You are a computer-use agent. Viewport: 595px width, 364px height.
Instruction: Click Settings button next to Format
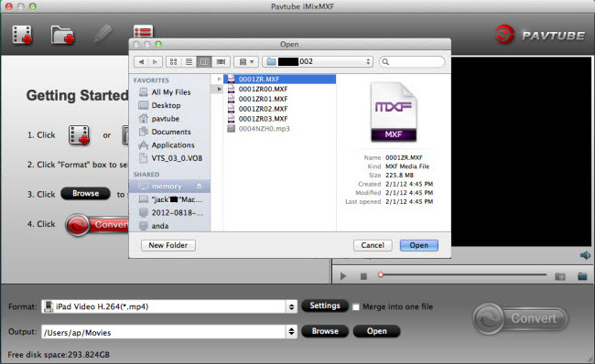click(325, 305)
